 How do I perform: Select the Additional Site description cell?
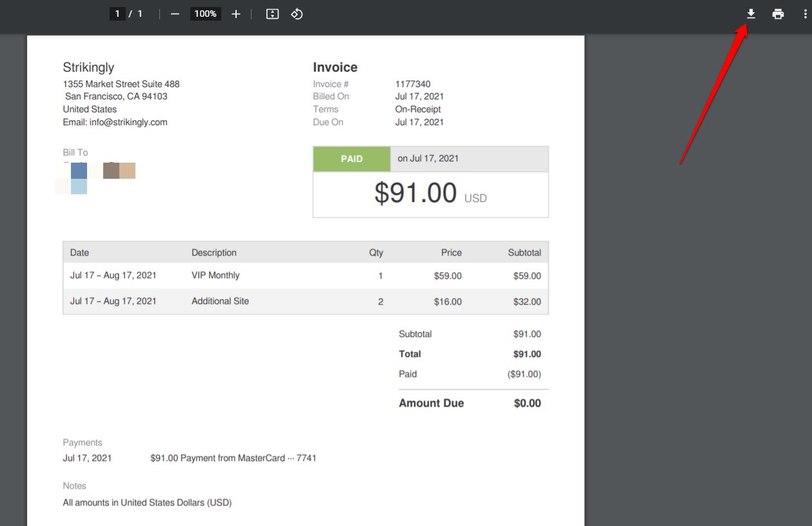tap(220, 301)
